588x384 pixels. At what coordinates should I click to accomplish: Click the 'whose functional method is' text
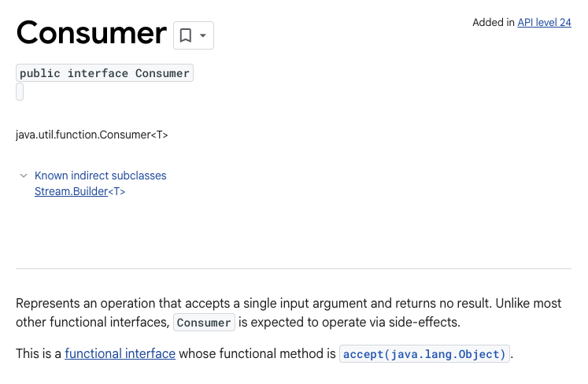pyautogui.click(x=257, y=353)
